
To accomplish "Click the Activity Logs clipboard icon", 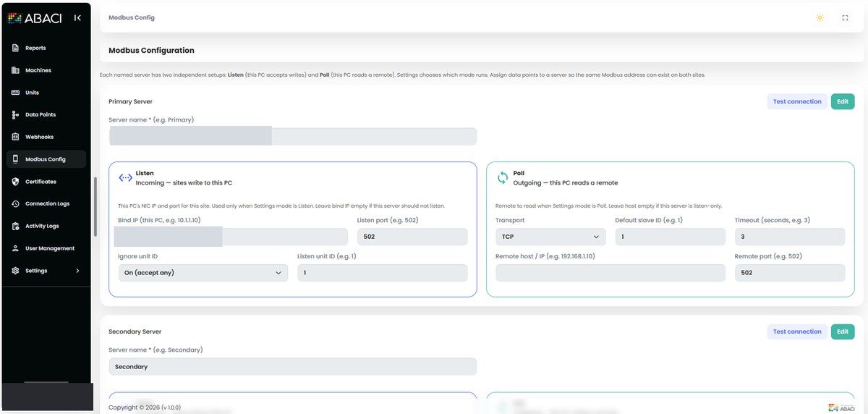I will [16, 226].
